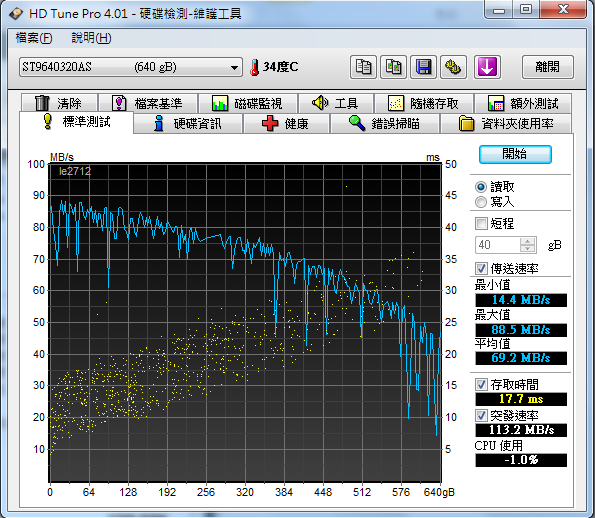595x518 pixels.
Task: Minimize the HD Tune Pro window
Action: pyautogui.click(x=499, y=9)
